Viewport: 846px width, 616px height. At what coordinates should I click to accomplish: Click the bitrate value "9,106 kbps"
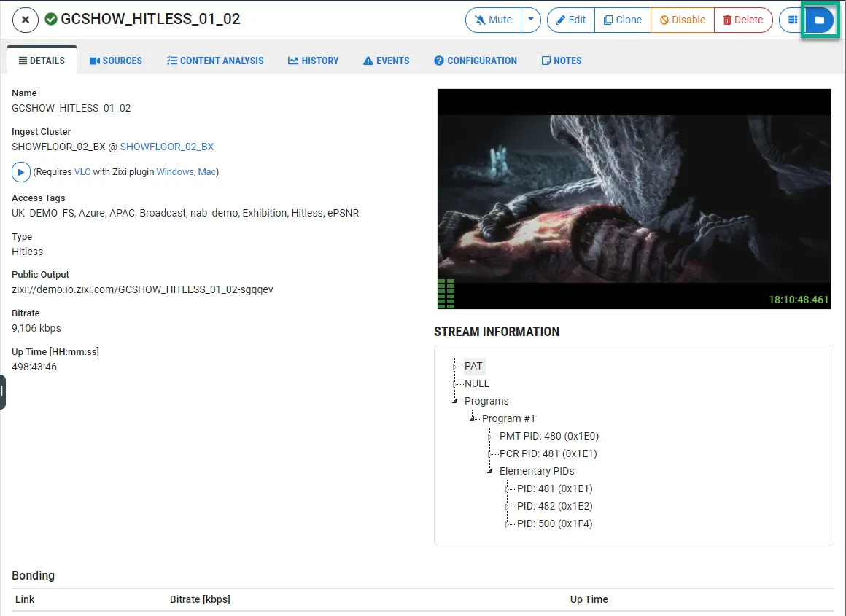point(36,328)
